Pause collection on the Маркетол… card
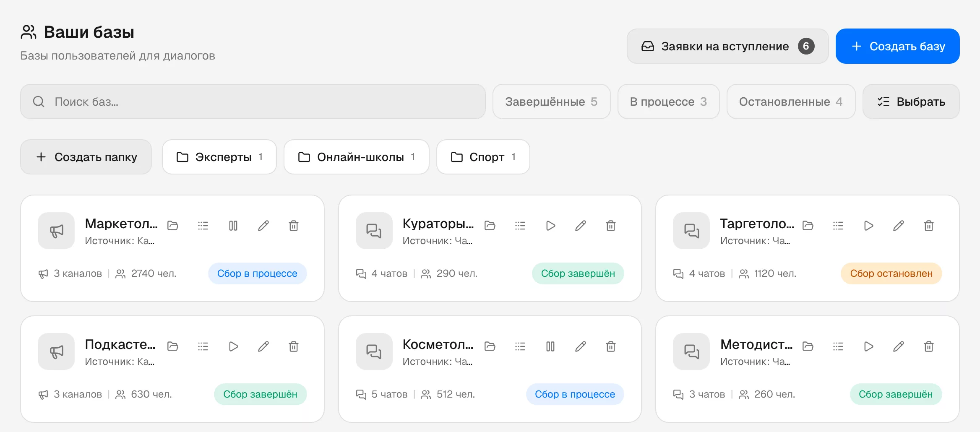Viewport: 980px width, 432px height. 233,226
